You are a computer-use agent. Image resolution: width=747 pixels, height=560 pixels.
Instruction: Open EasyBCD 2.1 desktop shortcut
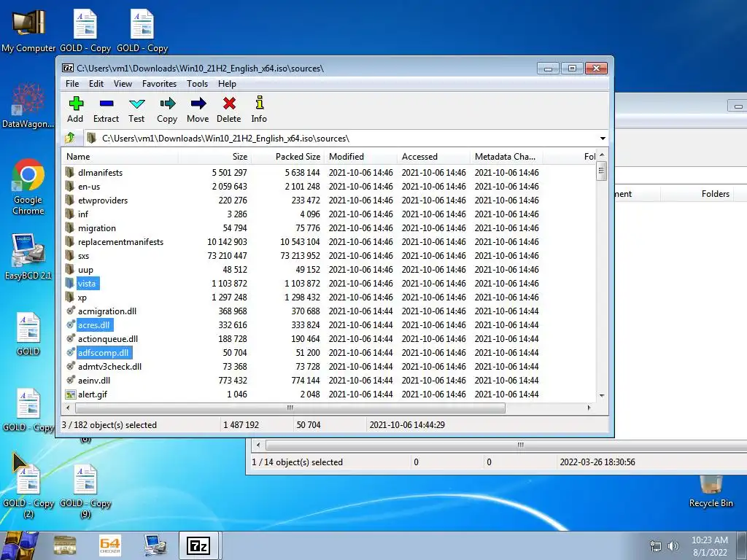[x=28, y=256]
